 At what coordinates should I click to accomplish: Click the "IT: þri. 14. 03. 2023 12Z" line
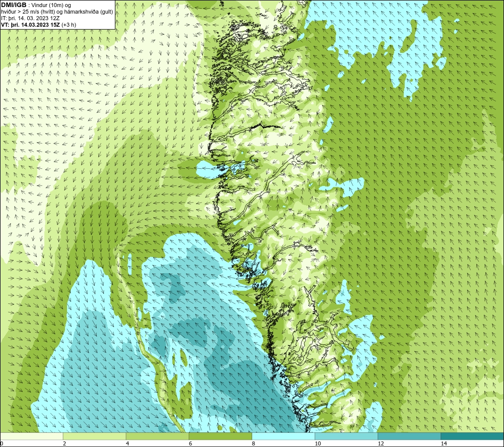coord(30,18)
